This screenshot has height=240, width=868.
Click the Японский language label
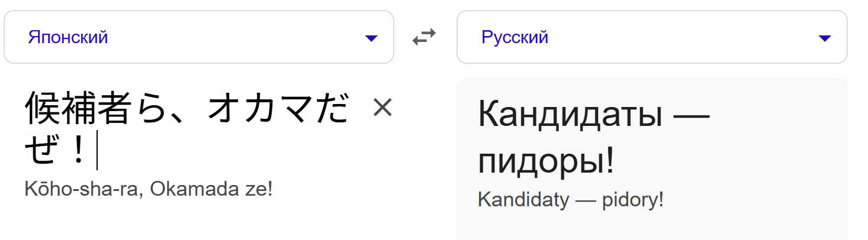click(x=67, y=37)
